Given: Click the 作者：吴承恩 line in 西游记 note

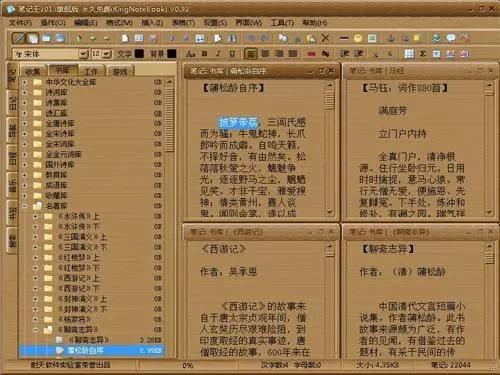Looking at the screenshot, I should [228, 272].
